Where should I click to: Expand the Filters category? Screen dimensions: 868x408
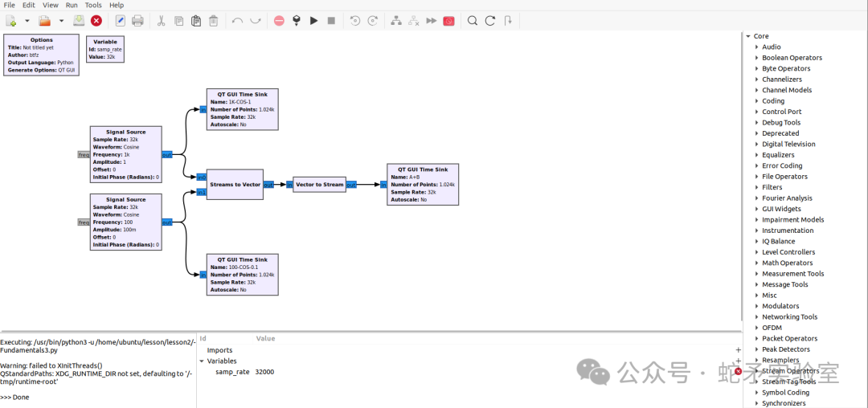757,187
